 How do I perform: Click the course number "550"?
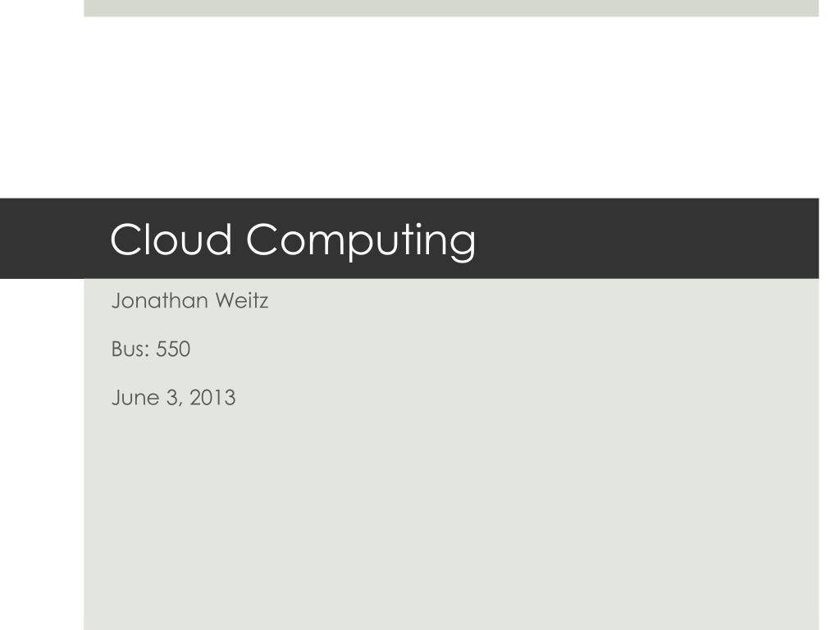(173, 349)
